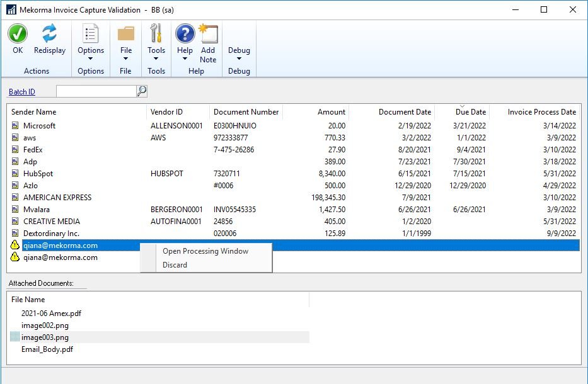Click the warning icon on selected qiana@mekorma.com row
The image size is (588, 384).
click(15, 246)
